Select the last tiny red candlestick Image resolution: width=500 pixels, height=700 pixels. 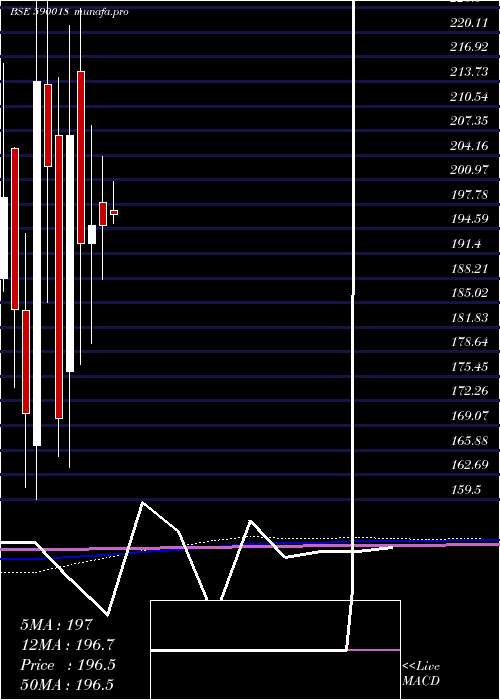pyautogui.click(x=114, y=212)
